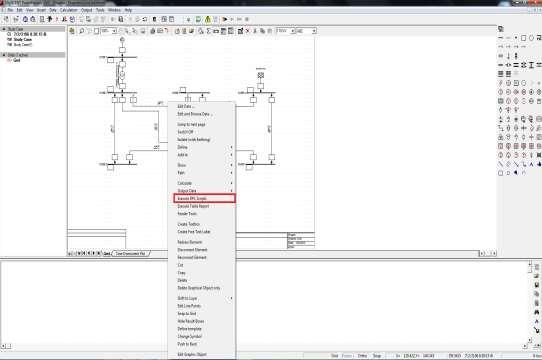The width and height of the screenshot is (542, 360).
Task: Open the Tools menu in menu bar
Action: [x=100, y=10]
